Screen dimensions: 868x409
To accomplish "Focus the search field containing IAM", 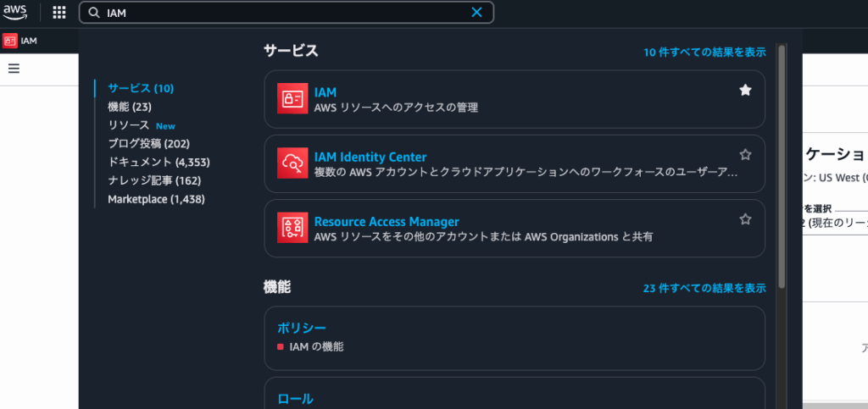I will click(287, 13).
